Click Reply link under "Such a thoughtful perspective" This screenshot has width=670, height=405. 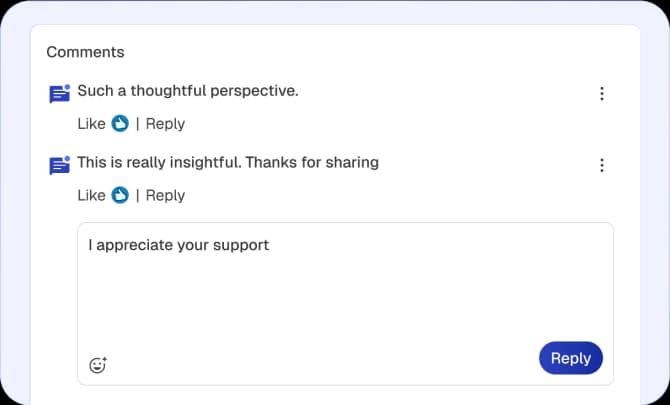click(x=165, y=124)
